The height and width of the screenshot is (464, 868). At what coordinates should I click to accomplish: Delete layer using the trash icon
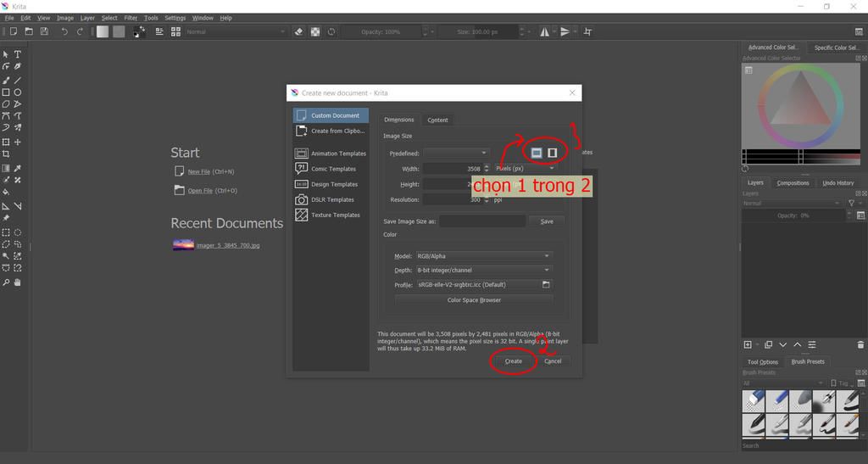(x=860, y=344)
